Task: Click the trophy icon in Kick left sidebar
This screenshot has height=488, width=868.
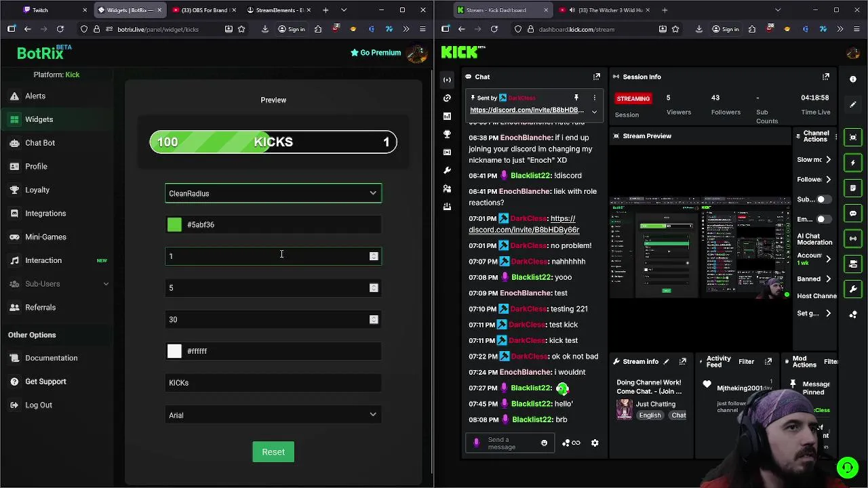Action: [447, 134]
